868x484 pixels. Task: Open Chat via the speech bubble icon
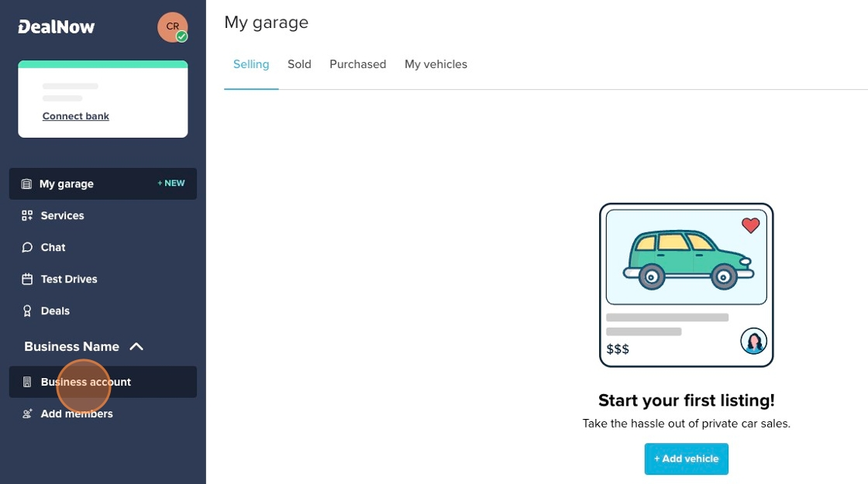pyautogui.click(x=26, y=247)
